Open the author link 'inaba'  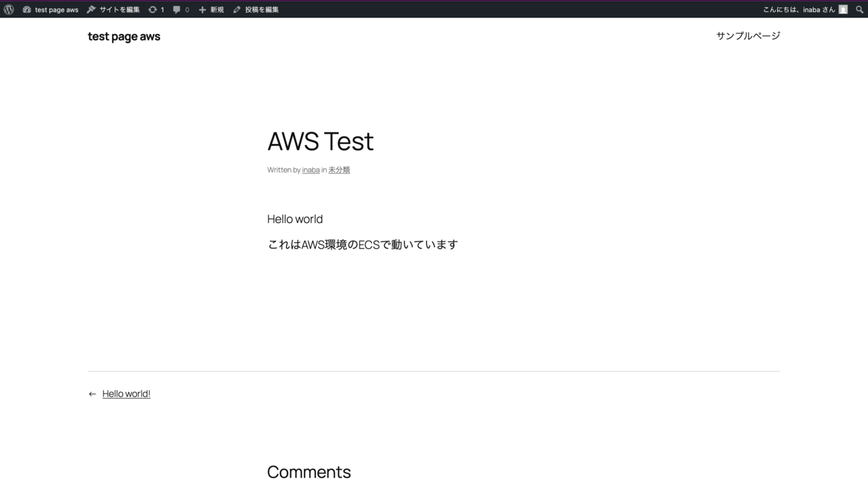tap(311, 170)
